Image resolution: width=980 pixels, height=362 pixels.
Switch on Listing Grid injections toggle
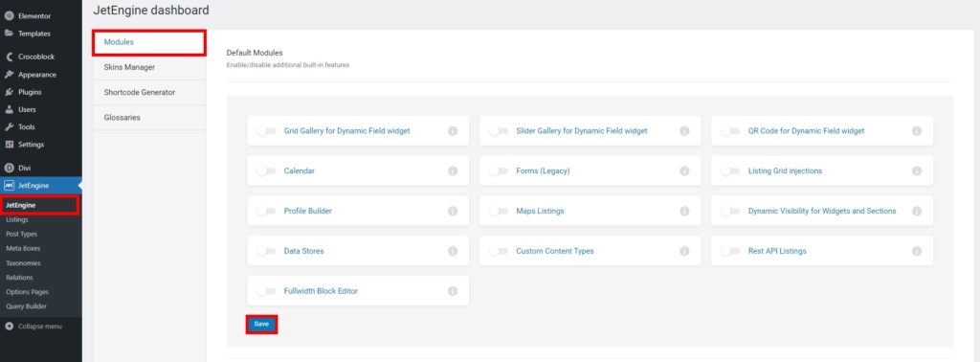(x=730, y=171)
